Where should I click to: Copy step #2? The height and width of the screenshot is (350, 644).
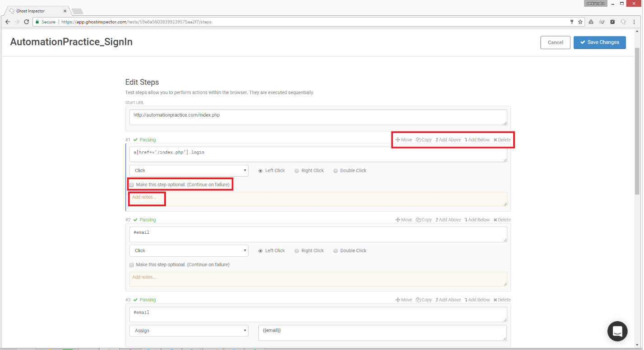pyautogui.click(x=423, y=220)
